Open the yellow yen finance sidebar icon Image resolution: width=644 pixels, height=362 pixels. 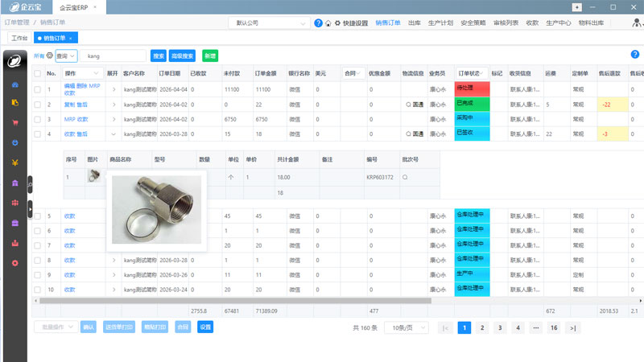coord(15,162)
